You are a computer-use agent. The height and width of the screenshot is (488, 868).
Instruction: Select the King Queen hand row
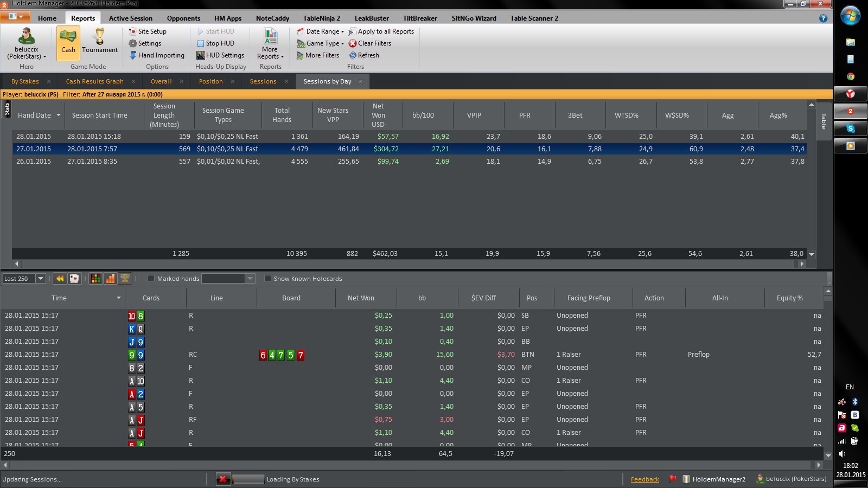click(412, 329)
